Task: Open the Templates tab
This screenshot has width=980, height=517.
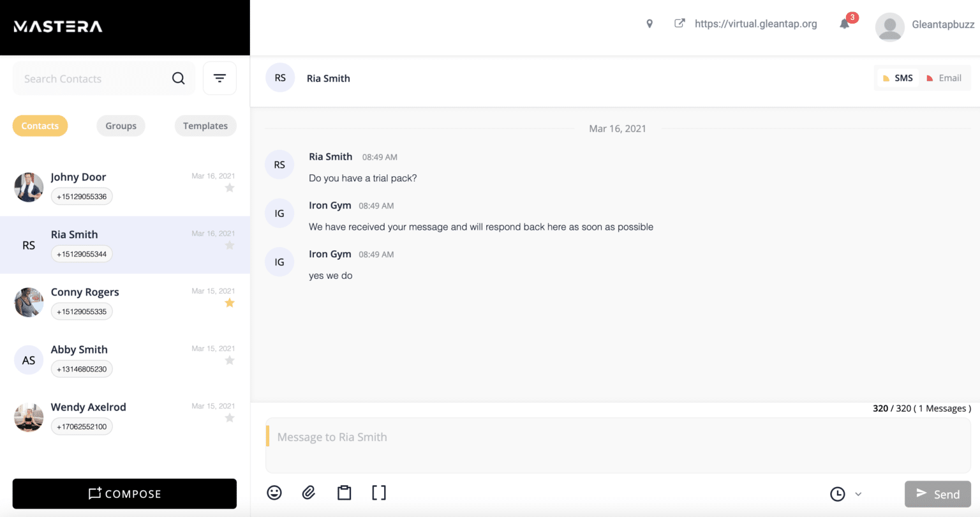Action: pyautogui.click(x=205, y=126)
